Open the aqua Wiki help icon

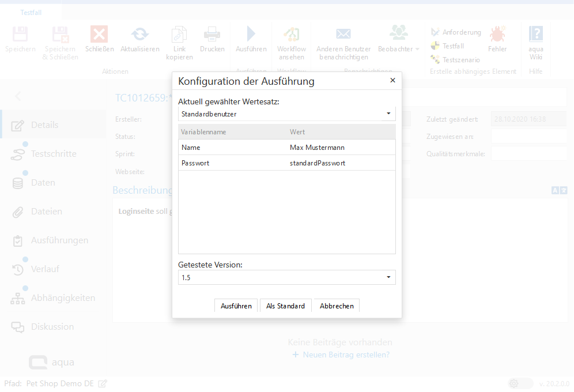click(x=536, y=35)
